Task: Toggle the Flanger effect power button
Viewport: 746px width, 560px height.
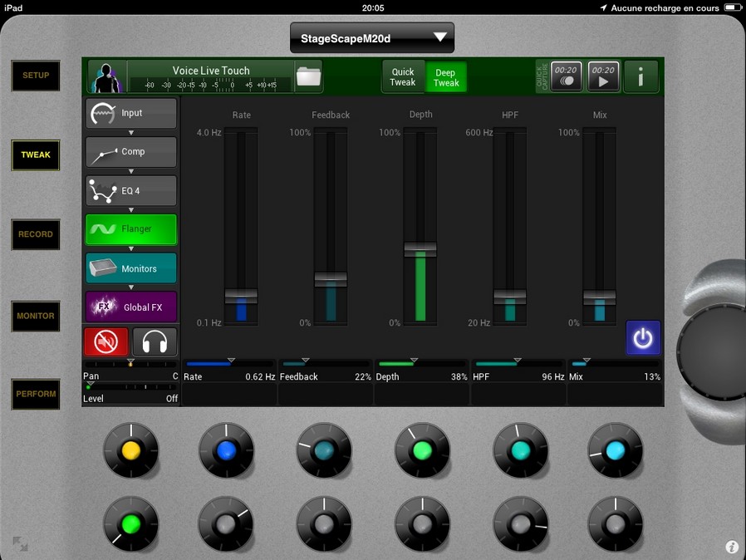Action: pyautogui.click(x=643, y=338)
